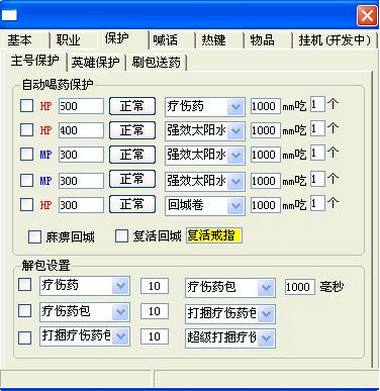This screenshot has width=380, height=391.
Task: Click the 吃 count field in the HP 400 row
Action: pos(317,129)
